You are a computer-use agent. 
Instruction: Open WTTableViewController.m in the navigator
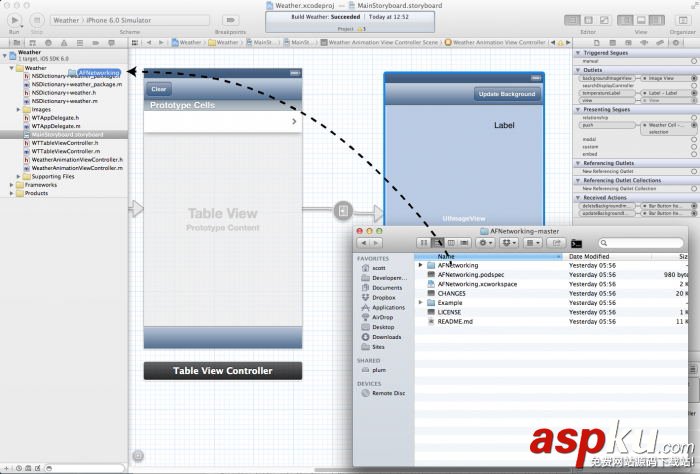pyautogui.click(x=66, y=151)
